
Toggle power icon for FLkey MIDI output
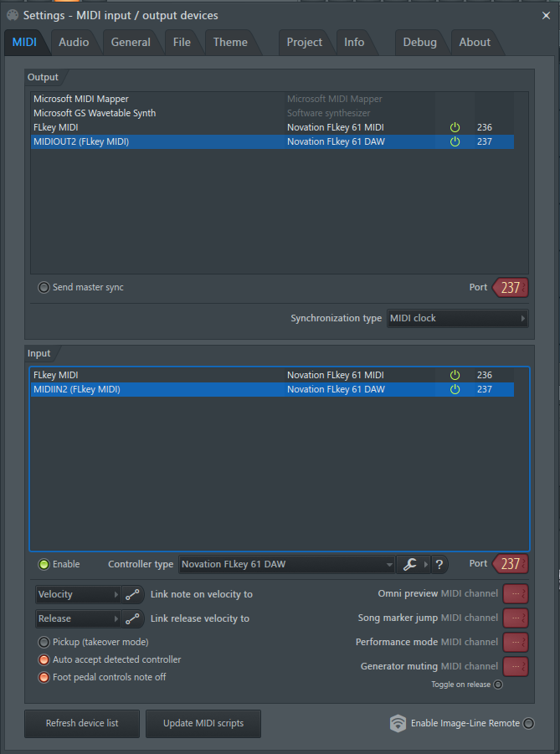(455, 127)
